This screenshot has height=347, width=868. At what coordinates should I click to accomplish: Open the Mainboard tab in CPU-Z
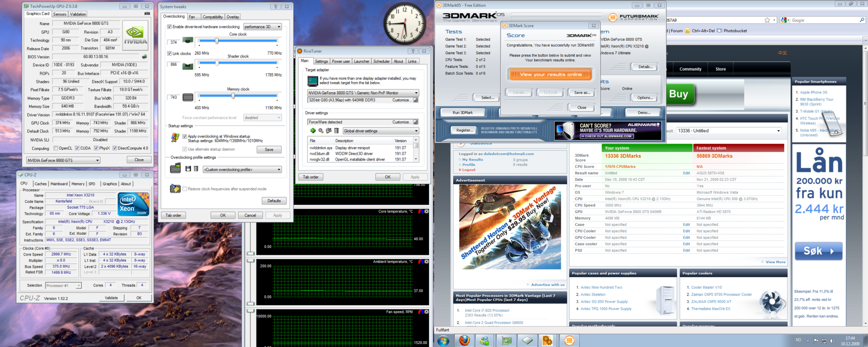coord(59,184)
